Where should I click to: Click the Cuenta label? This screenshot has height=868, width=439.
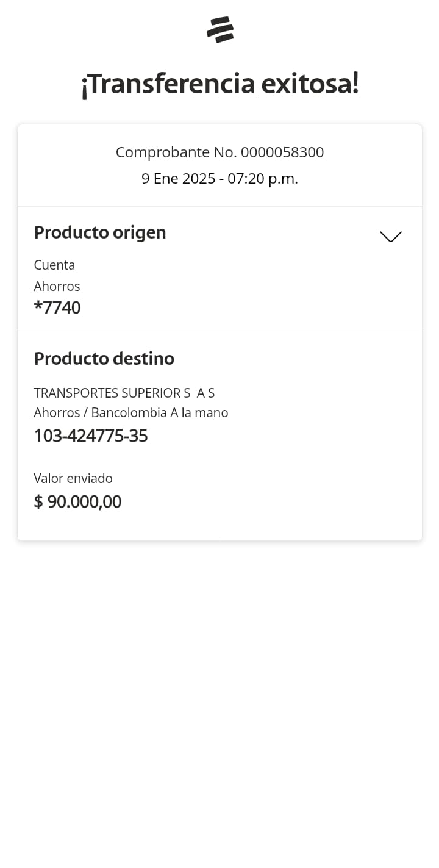54,265
